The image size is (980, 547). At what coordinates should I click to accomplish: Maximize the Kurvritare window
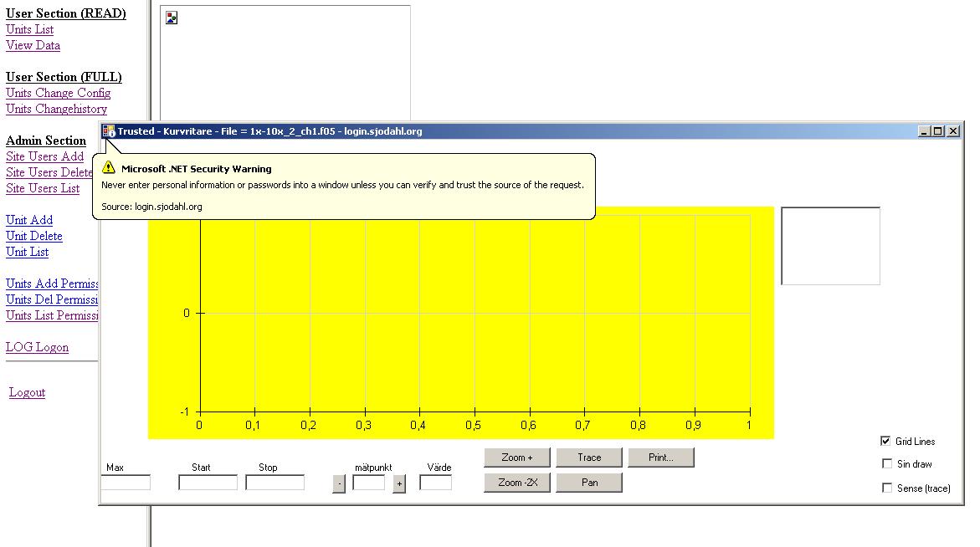coord(937,131)
